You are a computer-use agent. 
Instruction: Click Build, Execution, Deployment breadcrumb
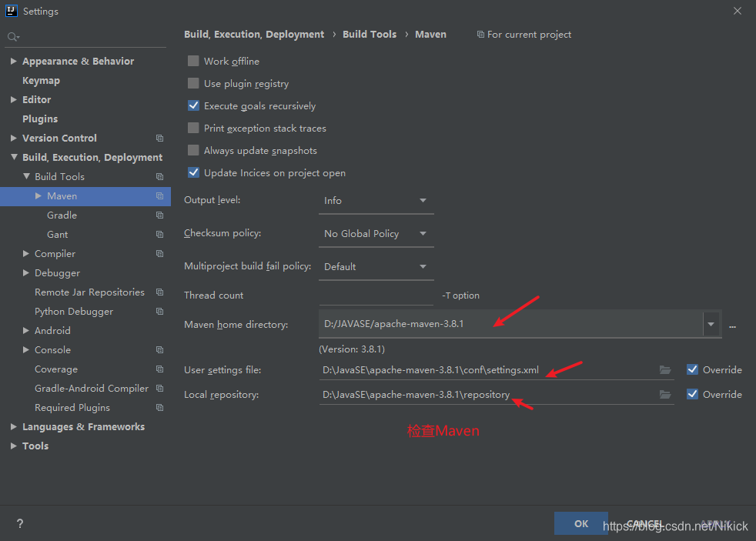point(254,34)
